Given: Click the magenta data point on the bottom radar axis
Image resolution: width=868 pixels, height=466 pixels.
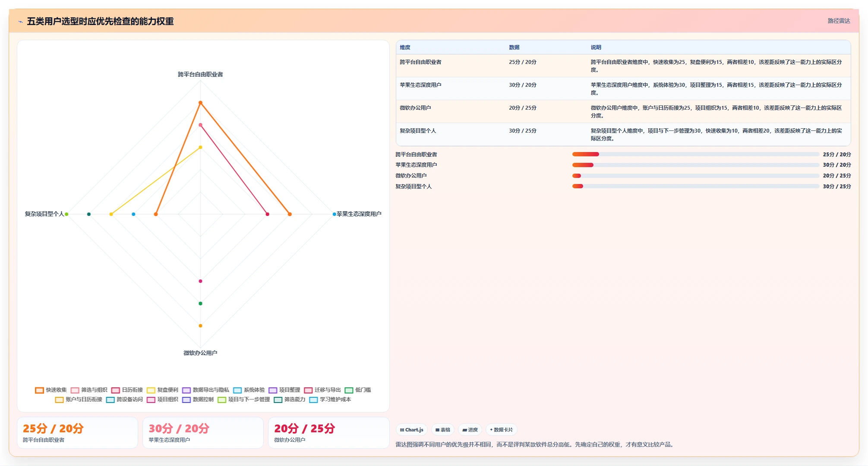Looking at the screenshot, I should click(200, 281).
